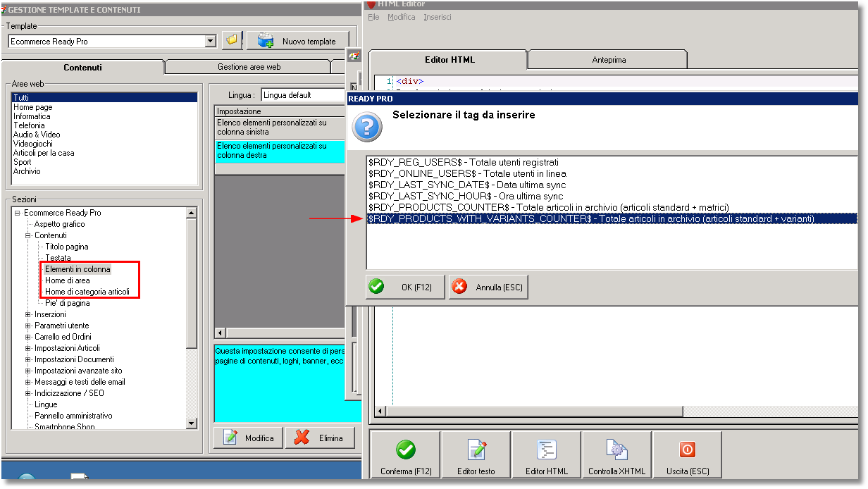Open the Template dropdown showing Ecommerce Ready Pro
This screenshot has height=489, width=868.
click(210, 42)
